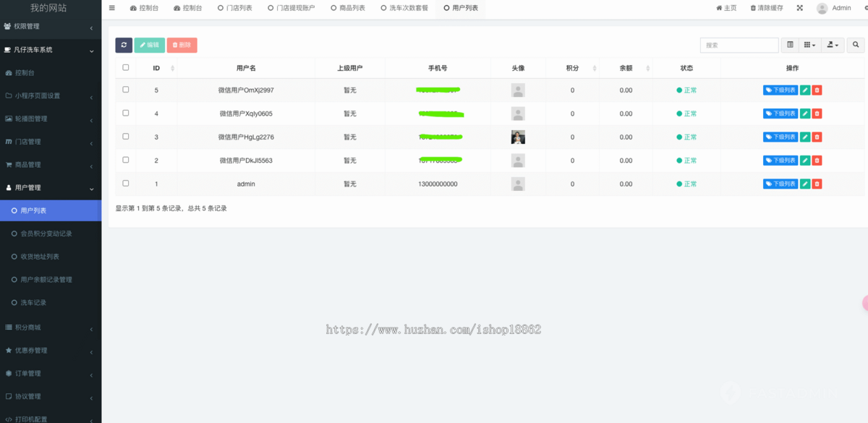Viewport: 868px width, 423px height.
Task: Open 下级列表 for admin user
Action: (780, 184)
